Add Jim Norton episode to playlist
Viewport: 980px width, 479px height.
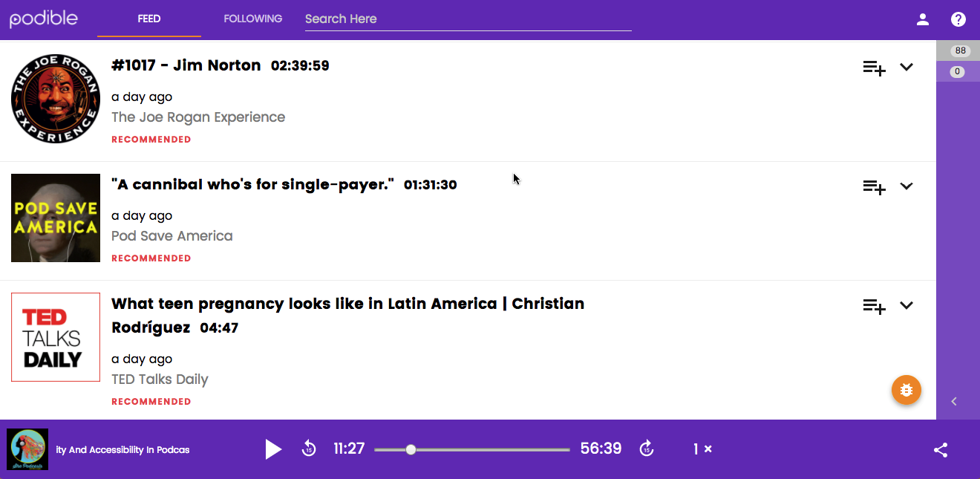click(x=874, y=68)
